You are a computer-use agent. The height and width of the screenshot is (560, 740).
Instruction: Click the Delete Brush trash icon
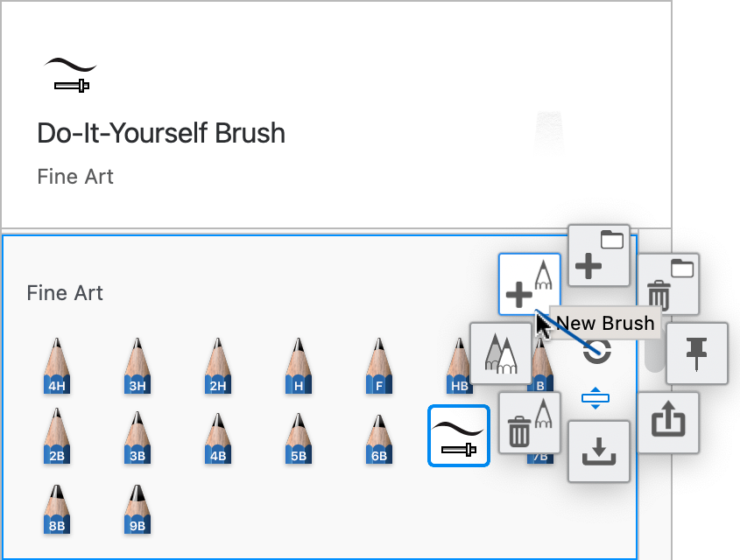(x=530, y=423)
